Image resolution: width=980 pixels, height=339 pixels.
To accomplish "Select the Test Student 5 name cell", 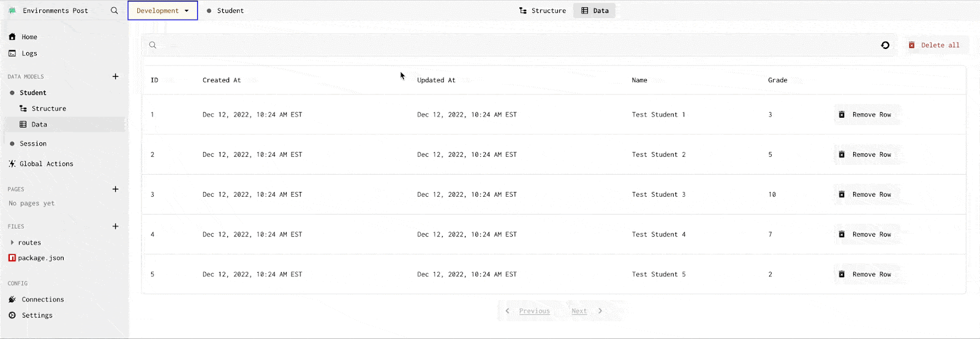I will 658,274.
